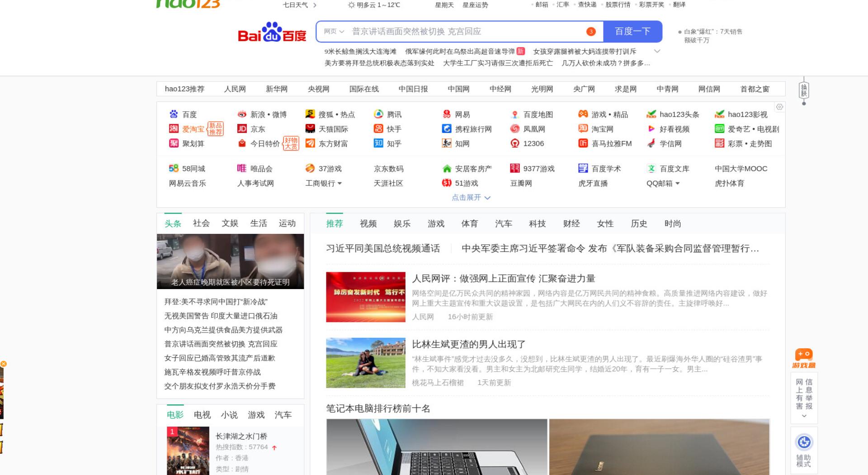Select the 财经 feed tab
This screenshot has width=868, height=475.
571,223
